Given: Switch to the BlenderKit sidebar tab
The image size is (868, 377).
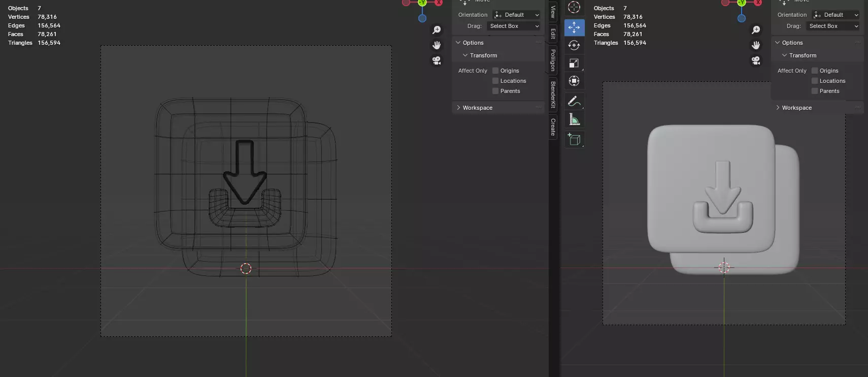Looking at the screenshot, I should point(553,94).
